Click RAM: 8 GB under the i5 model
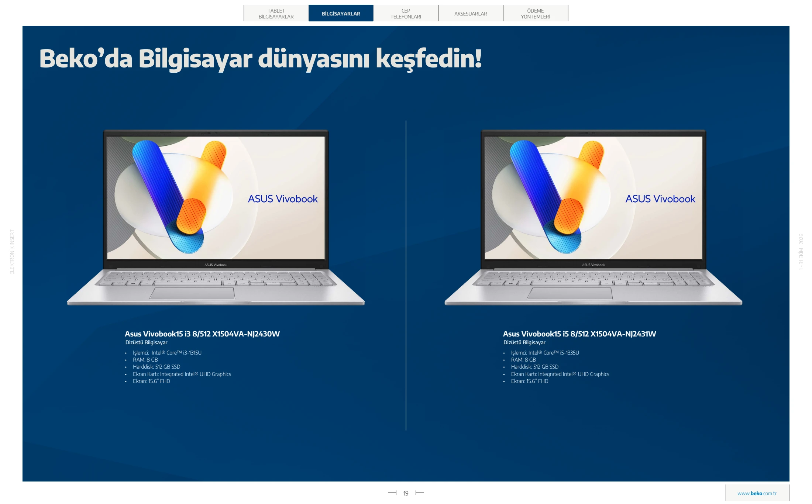 523,360
